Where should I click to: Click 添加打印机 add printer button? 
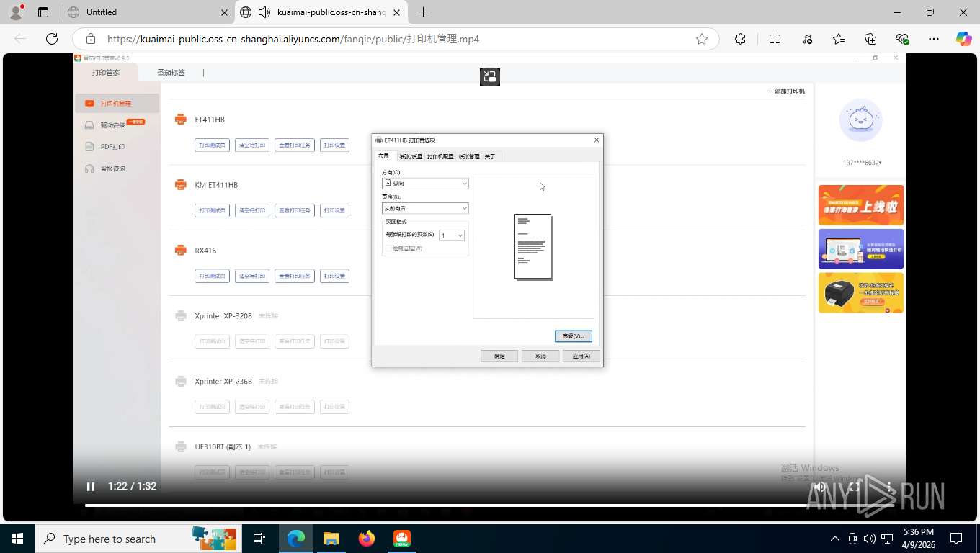(x=785, y=91)
